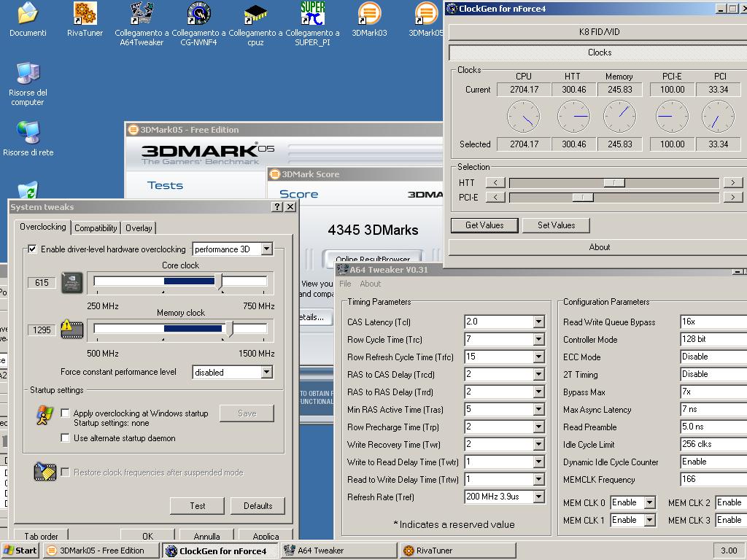747x560 pixels.
Task: Switch to A64 Tweaker taskbar button
Action: pos(338,551)
